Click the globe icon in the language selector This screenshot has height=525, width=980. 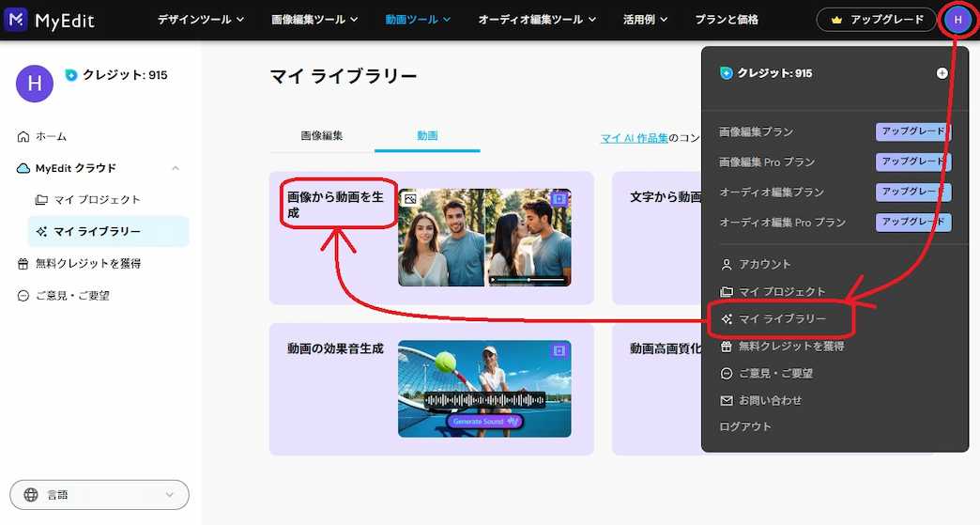tap(31, 495)
